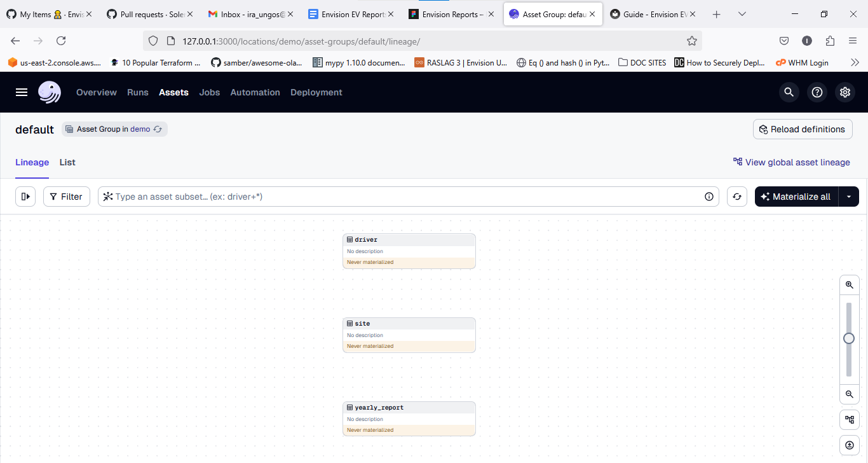
Task: Switch to My Items browser tab
Action: point(49,14)
